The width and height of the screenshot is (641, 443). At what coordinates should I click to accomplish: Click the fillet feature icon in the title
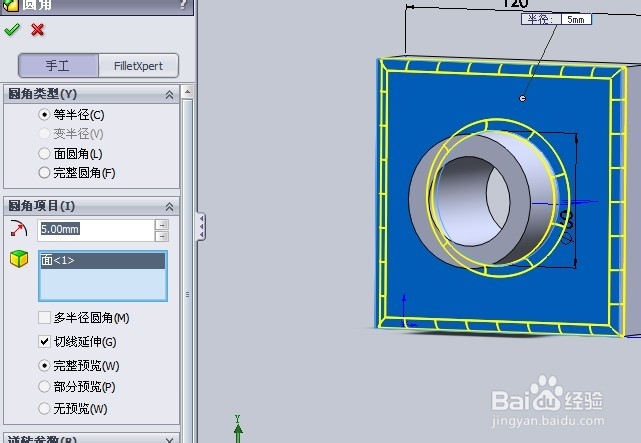click(x=10, y=5)
